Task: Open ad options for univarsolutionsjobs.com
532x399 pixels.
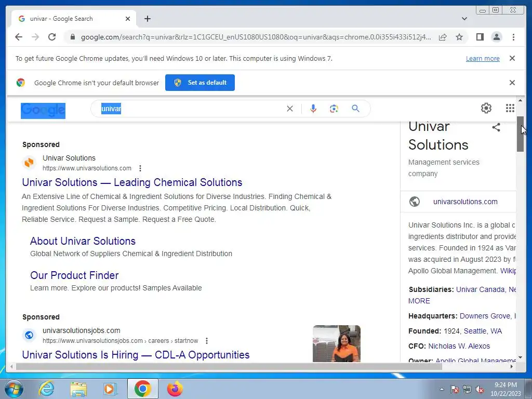Action: tap(207, 341)
